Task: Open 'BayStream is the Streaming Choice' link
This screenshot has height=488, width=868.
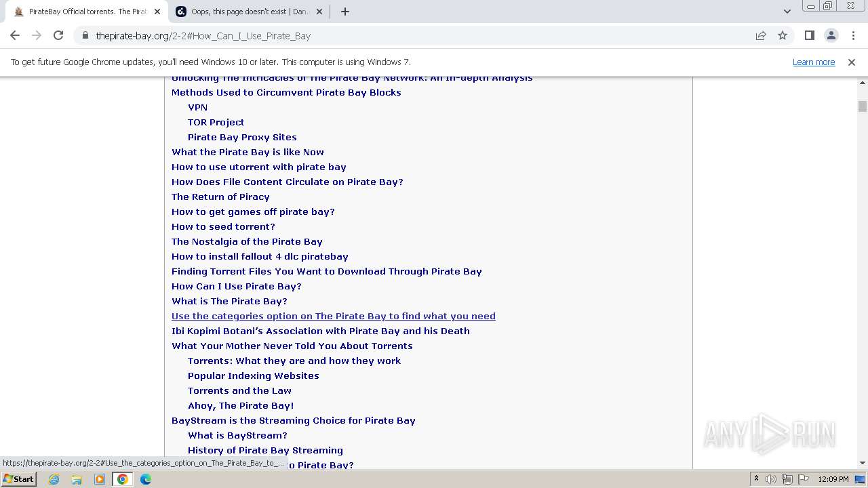Action: tap(293, 420)
